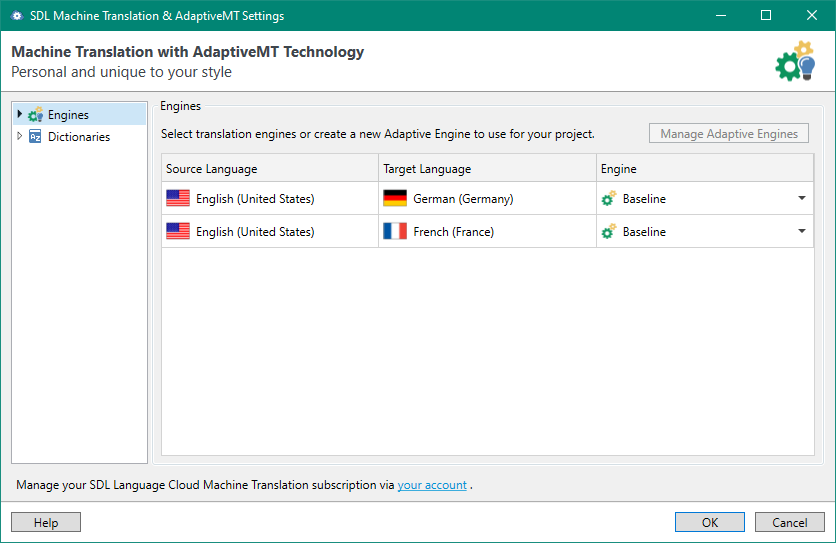Click the Manage Adaptive Engines button
This screenshot has width=836, height=543.
tap(729, 133)
